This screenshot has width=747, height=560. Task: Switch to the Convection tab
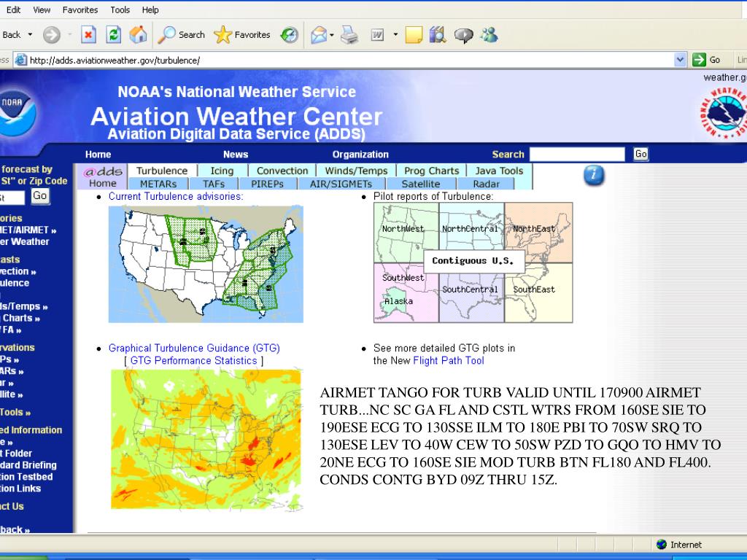point(282,171)
